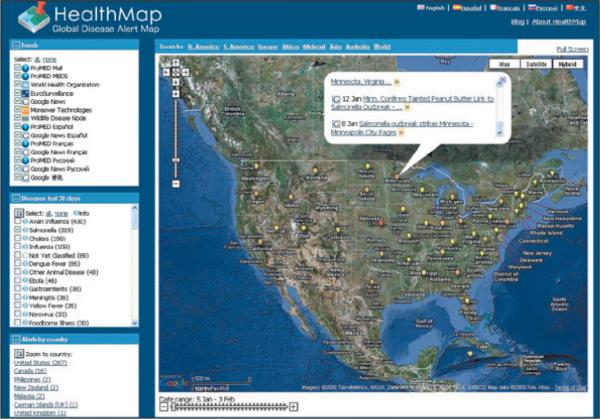Click the info icon beside Avian Influenza
The height and width of the screenshot is (419, 600).
tap(25, 222)
